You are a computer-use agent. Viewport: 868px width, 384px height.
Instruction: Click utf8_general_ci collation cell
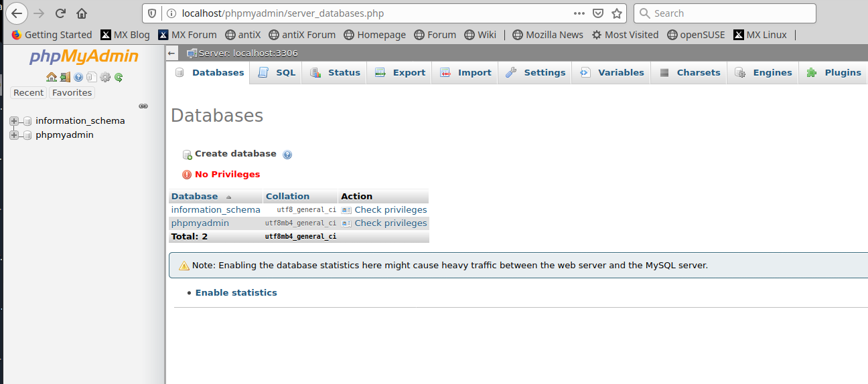(x=306, y=210)
